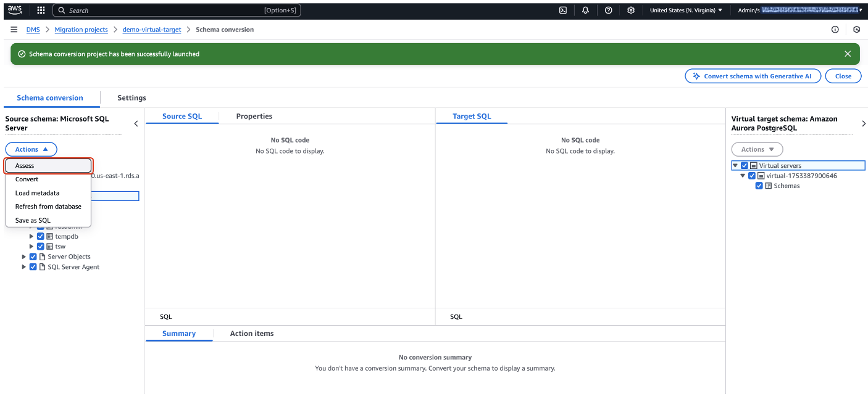
Task: Click the clock icon beside the info icon
Action: tap(856, 30)
